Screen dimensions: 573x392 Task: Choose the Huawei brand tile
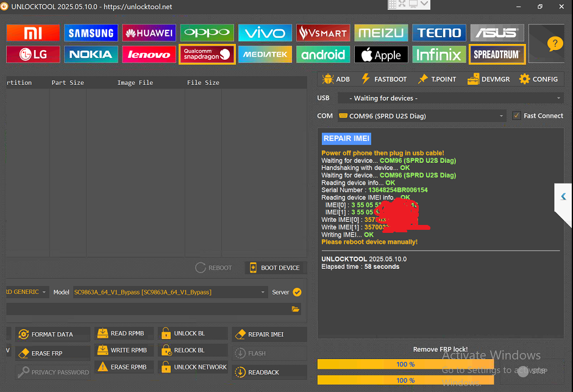tap(149, 33)
